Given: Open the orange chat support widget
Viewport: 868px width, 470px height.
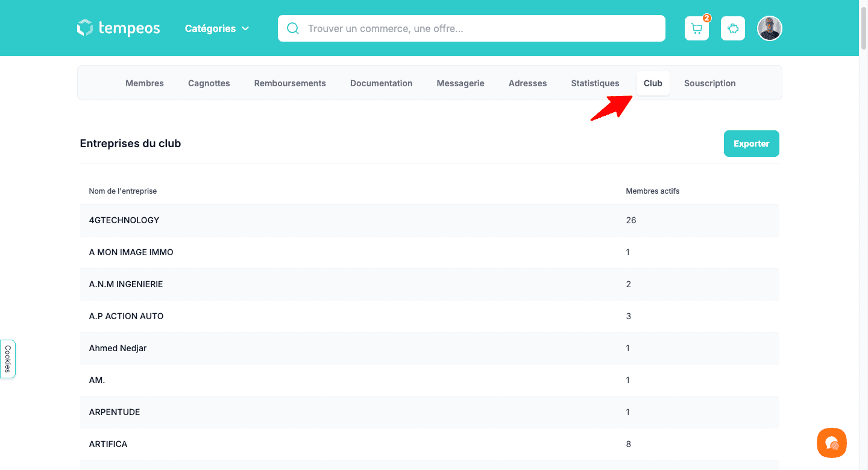Looking at the screenshot, I should pos(832,443).
